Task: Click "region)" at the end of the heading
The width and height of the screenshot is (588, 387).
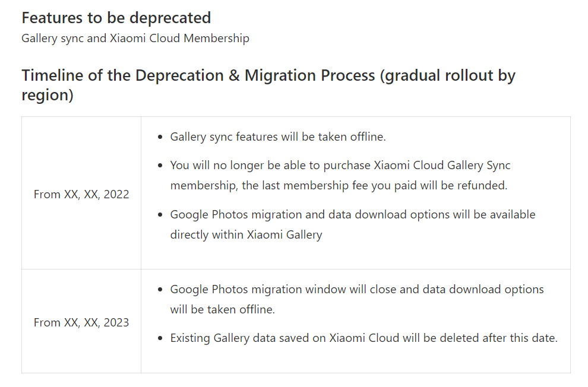Action: point(48,96)
